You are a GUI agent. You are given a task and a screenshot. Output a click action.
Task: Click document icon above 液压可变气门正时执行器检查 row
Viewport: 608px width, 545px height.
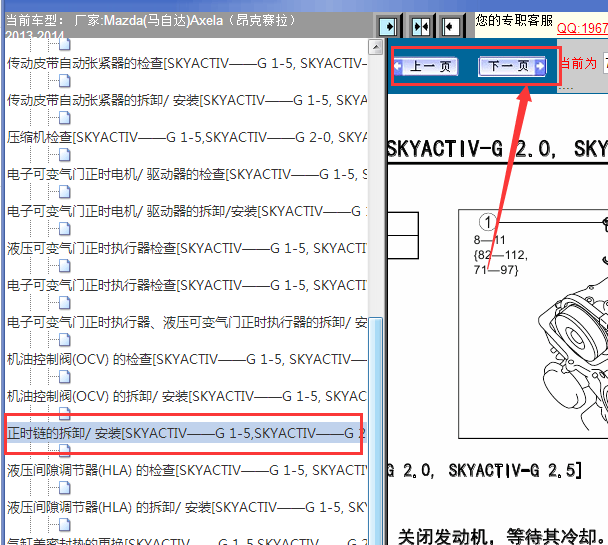[x=64, y=229]
